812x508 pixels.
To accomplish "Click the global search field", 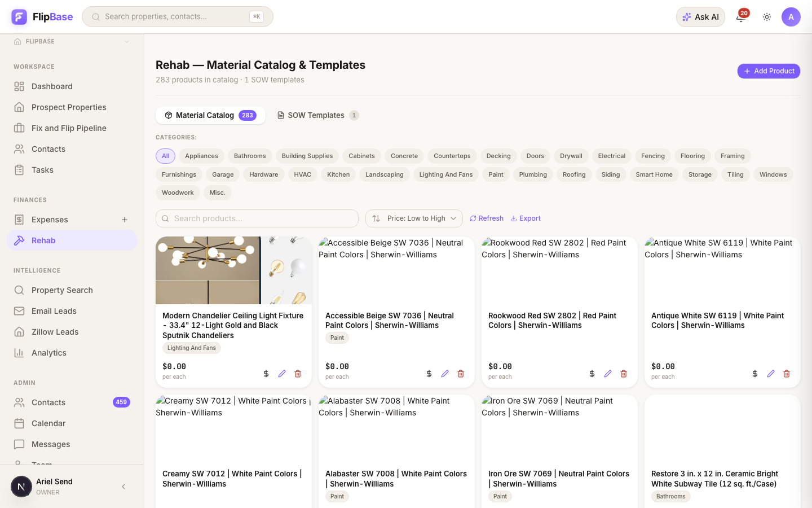I will tap(178, 17).
